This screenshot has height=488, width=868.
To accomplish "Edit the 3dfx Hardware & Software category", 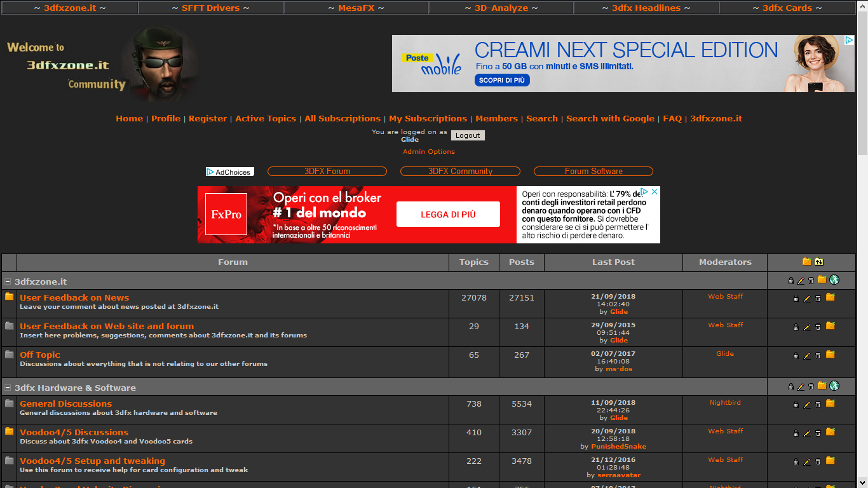I will 801,386.
